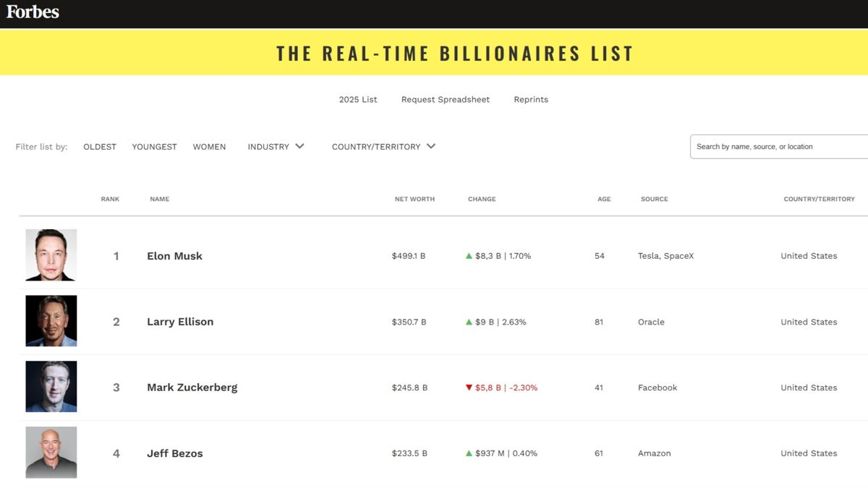Sort by the Change column header
This screenshot has width=868, height=488.
tap(482, 199)
